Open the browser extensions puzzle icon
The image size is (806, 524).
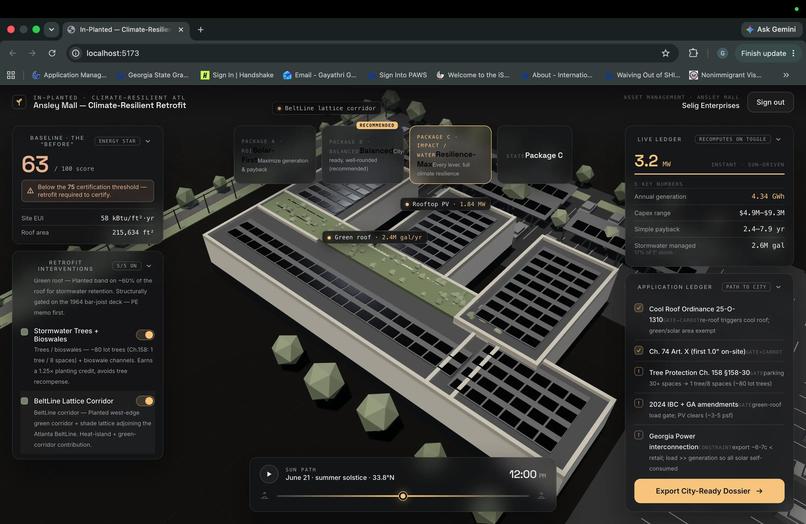[693, 53]
